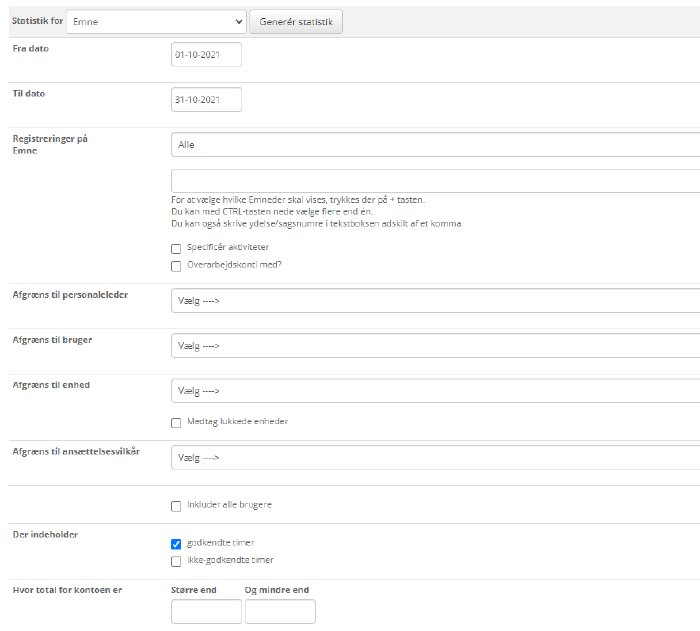The height and width of the screenshot is (631, 700).
Task: Click the 'Til dato' date field
Action: 206,100
